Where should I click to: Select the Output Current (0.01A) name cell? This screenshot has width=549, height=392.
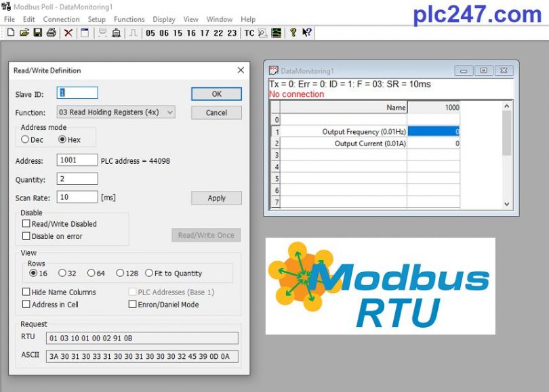click(343, 144)
